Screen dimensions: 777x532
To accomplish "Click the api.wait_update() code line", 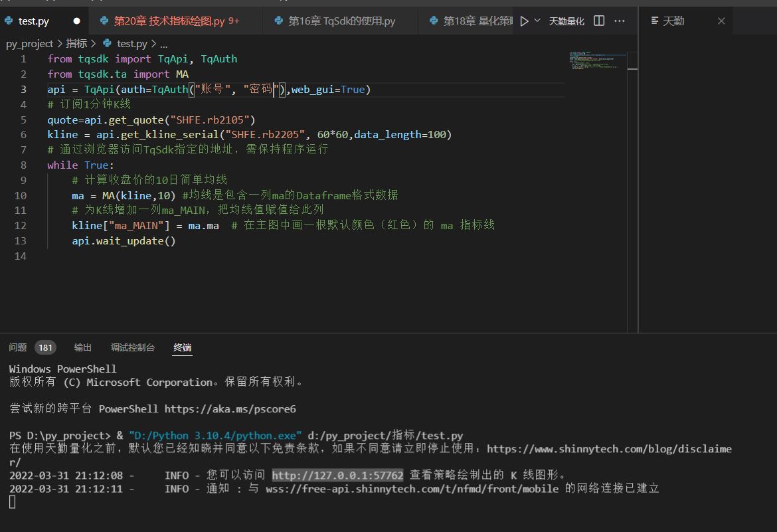I will [124, 241].
